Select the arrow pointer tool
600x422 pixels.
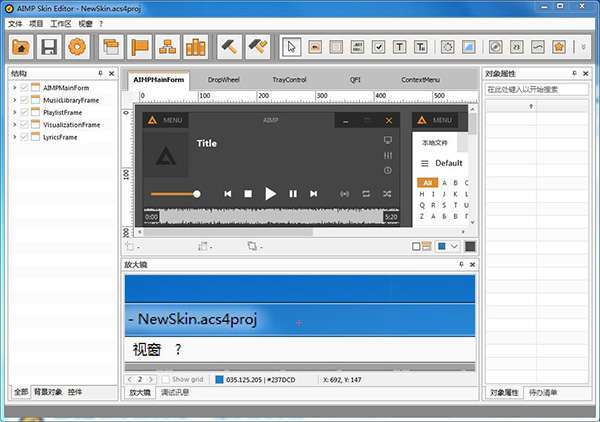pyautogui.click(x=291, y=46)
